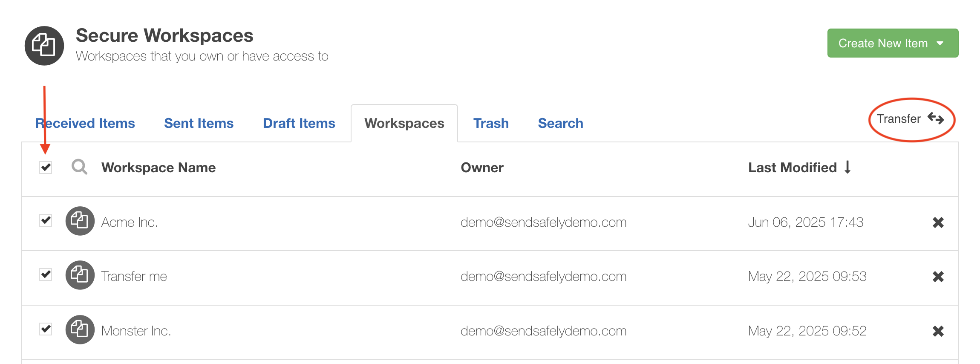Viewport: 980px width, 364px height.
Task: Click the Owner column header
Action: click(x=482, y=168)
